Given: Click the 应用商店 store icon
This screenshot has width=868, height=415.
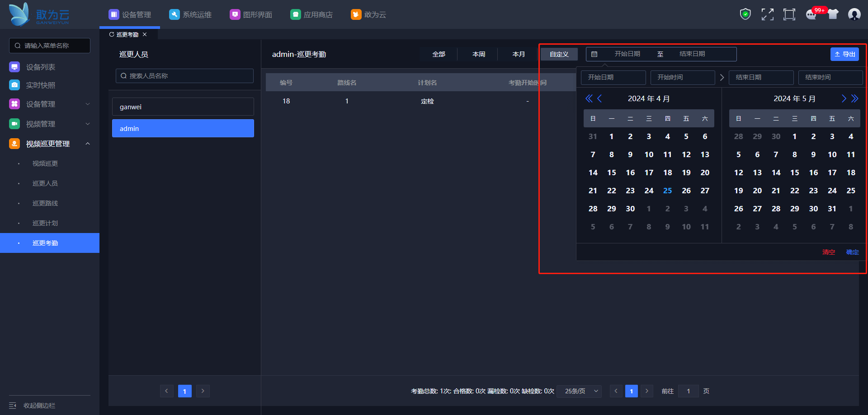Looking at the screenshot, I should pos(295,14).
